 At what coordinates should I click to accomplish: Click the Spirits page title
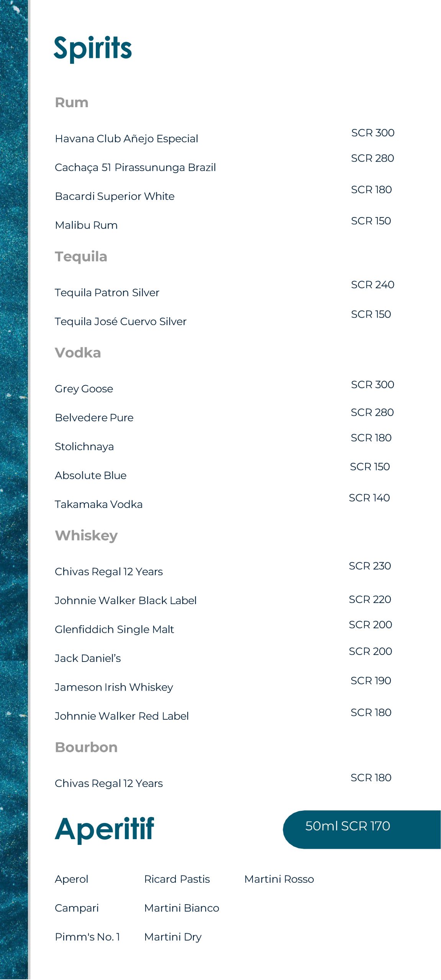click(x=93, y=48)
